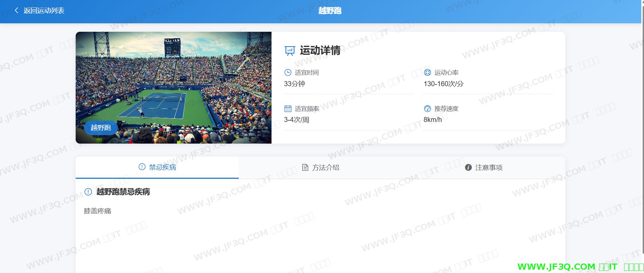Click the icon beside 越野跑禁忌疾病 heading
This screenshot has width=644, height=273.
(88, 192)
